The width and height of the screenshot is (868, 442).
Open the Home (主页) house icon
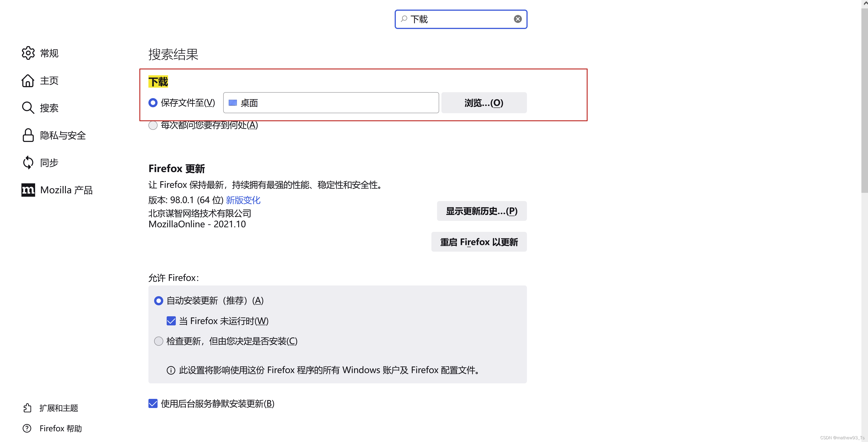(28, 81)
